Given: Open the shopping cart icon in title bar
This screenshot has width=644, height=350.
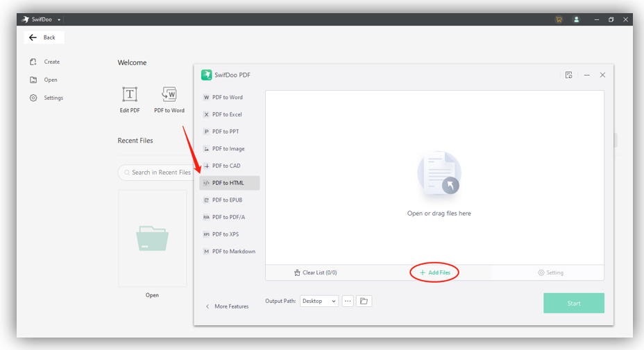Looking at the screenshot, I should click(x=559, y=19).
